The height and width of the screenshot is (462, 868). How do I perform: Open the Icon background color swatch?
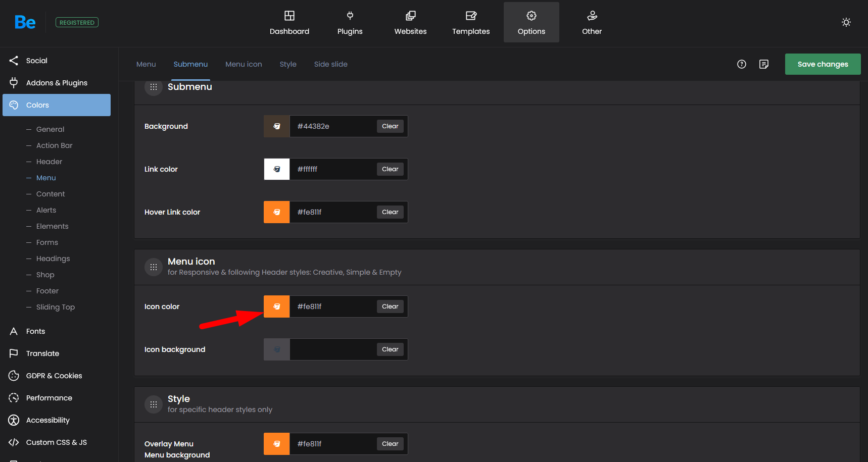pos(277,349)
